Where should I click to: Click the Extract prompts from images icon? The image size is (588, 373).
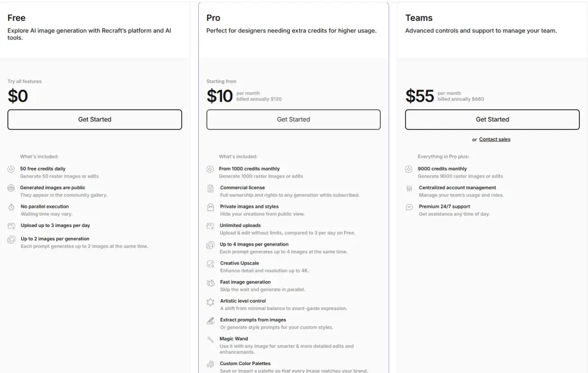click(211, 320)
